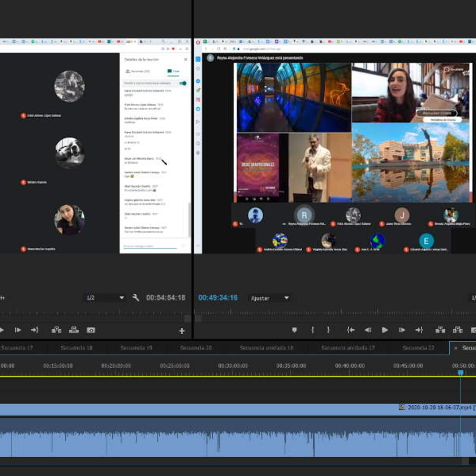Click the Source monitor time ruler

[x=95, y=311]
